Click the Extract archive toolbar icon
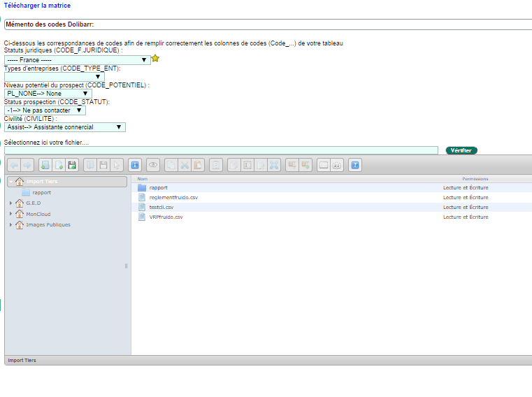Screen dimensions: 532x397 (292, 165)
